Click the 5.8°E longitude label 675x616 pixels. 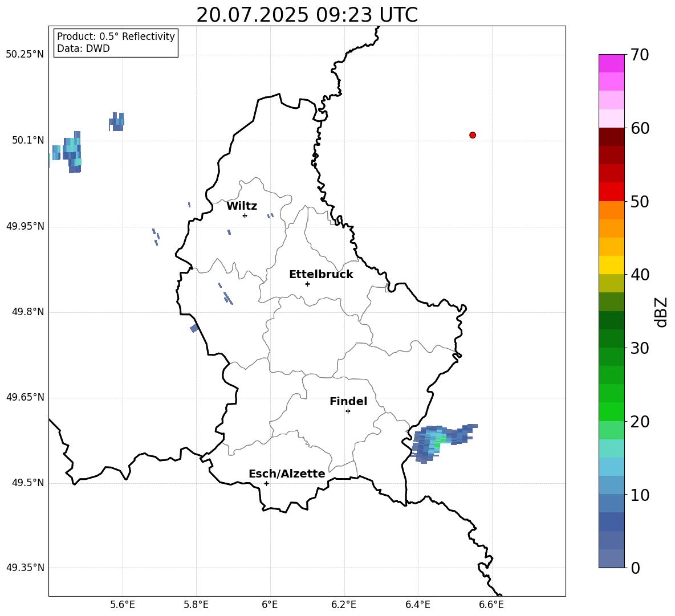[196, 605]
